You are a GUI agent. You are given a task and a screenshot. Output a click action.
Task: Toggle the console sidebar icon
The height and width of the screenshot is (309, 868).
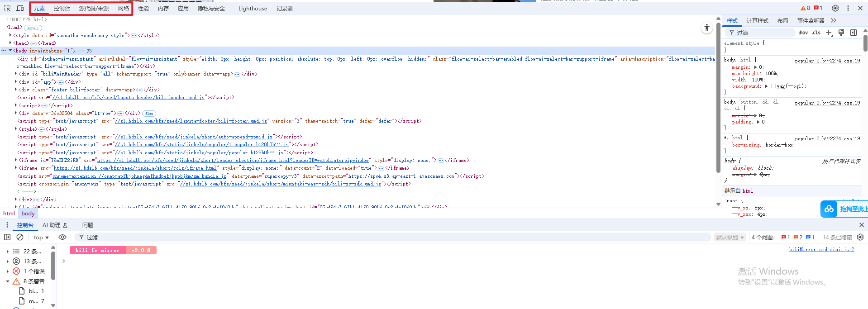[x=7, y=237]
